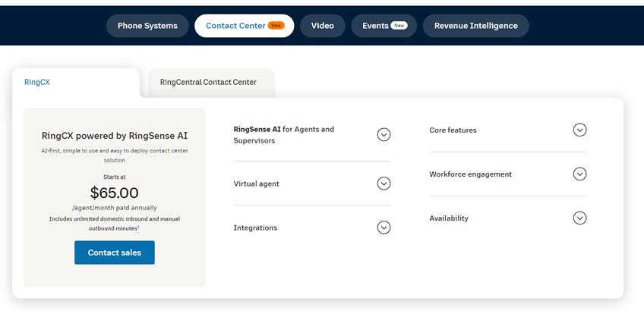Switch to RingCentral Contact Center tab

(211, 83)
